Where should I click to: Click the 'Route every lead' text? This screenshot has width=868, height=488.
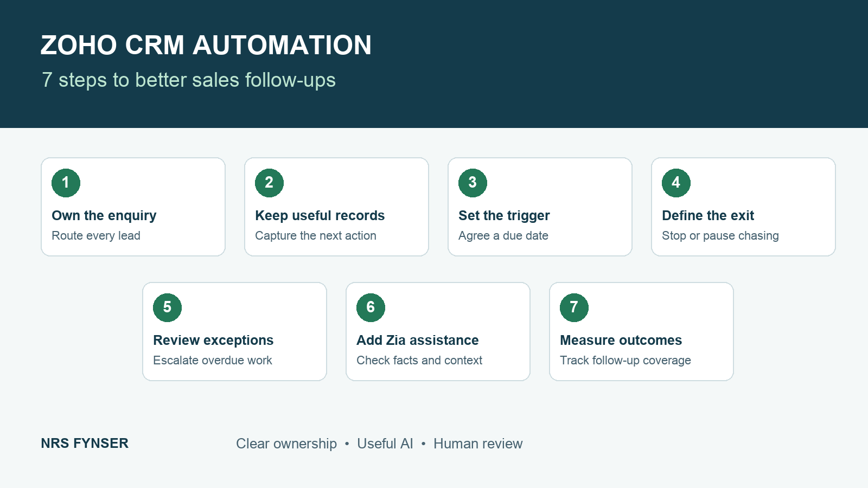96,236
